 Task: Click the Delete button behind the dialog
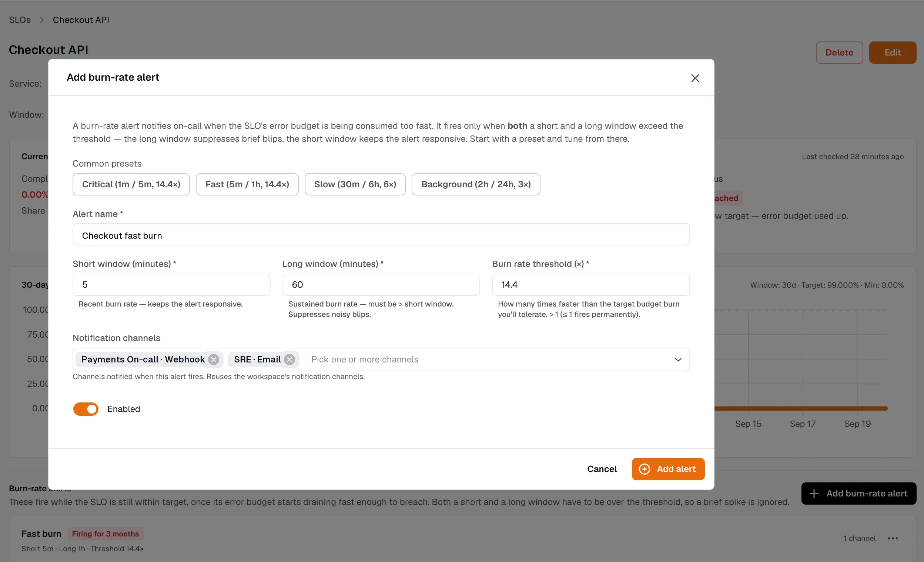tap(839, 53)
